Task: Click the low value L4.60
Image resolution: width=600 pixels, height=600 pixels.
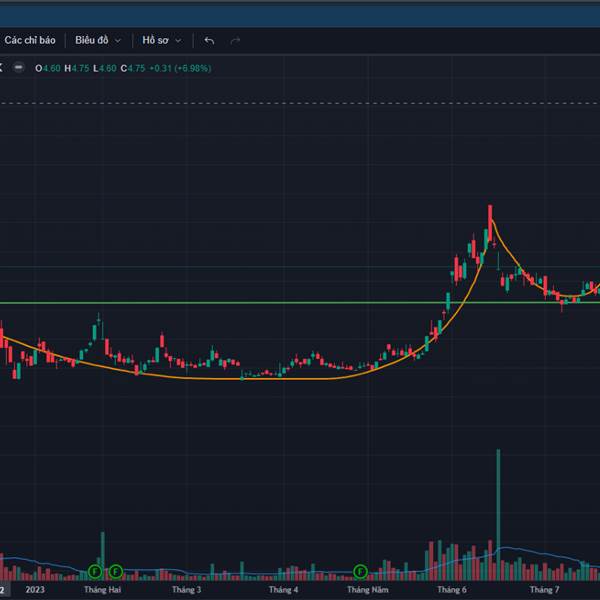Action: pos(104,68)
